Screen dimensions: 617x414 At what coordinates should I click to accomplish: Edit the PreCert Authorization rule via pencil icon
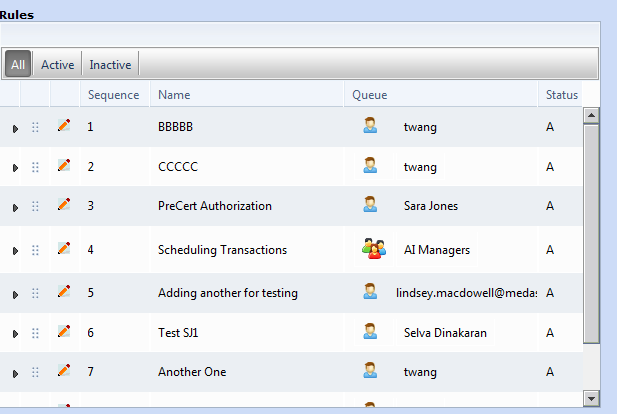pos(64,205)
